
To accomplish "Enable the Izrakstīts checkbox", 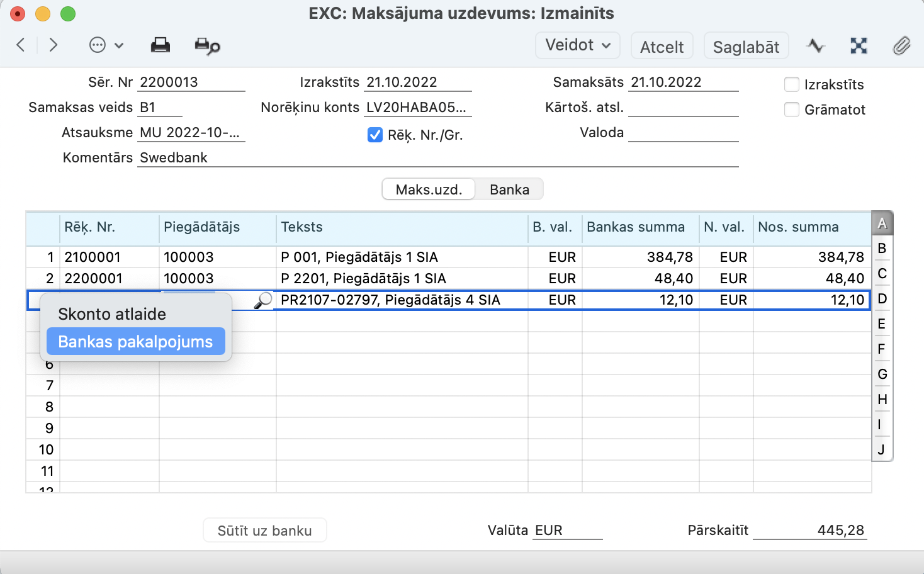I will pos(792,84).
